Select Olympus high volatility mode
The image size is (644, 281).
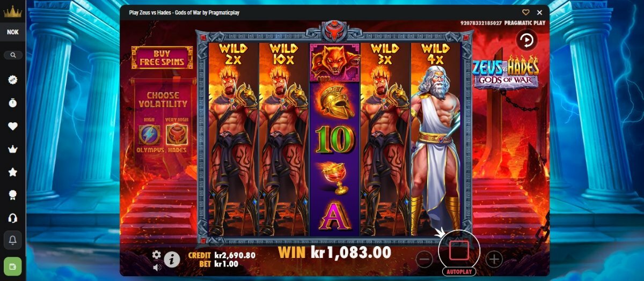click(x=149, y=135)
